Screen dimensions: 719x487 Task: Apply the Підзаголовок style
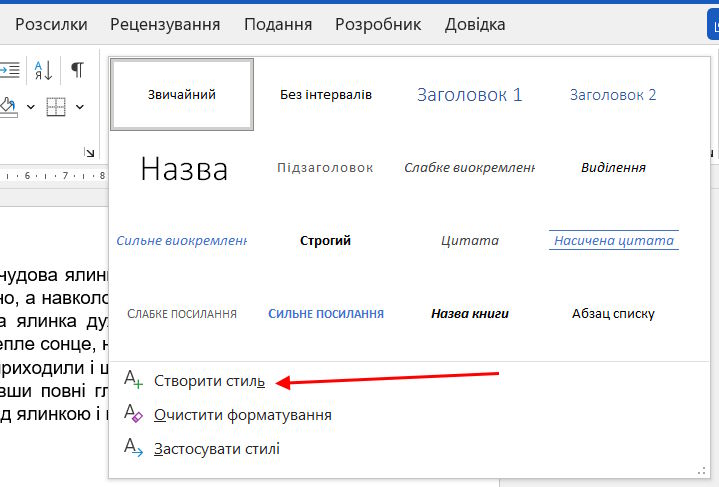(x=326, y=168)
